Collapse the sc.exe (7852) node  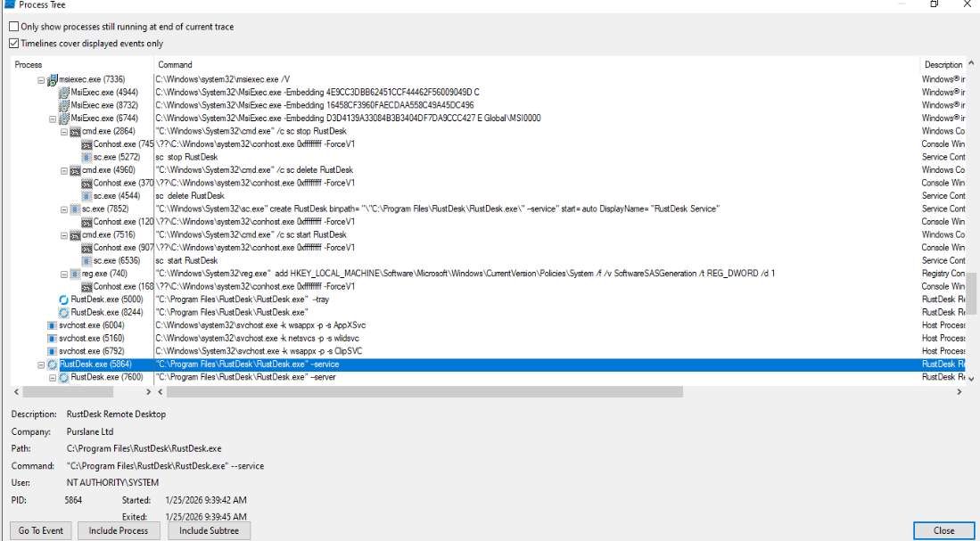pyautogui.click(x=63, y=209)
